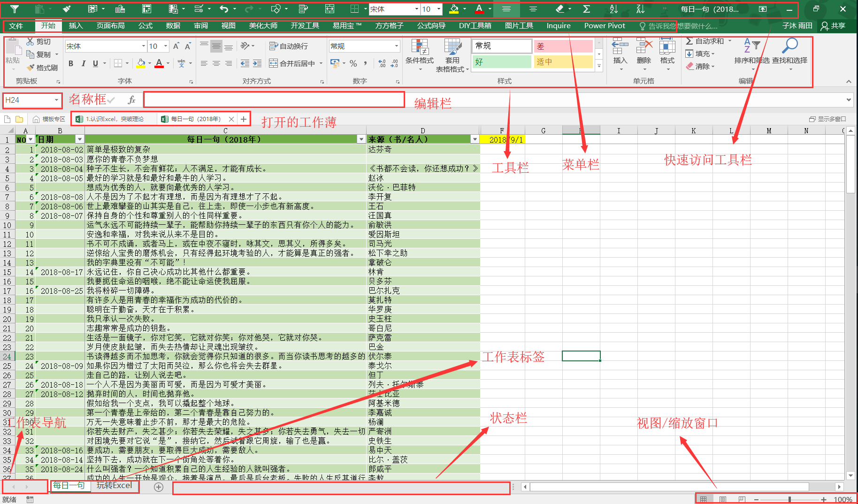The height and width of the screenshot is (504, 858).
Task: Open the 插入 ribbon tab
Action: point(76,26)
